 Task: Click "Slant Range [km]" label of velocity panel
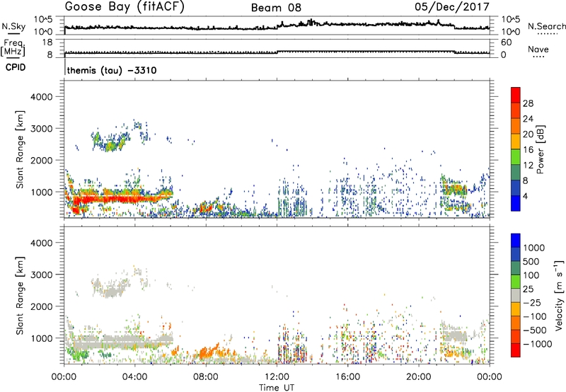point(20,296)
